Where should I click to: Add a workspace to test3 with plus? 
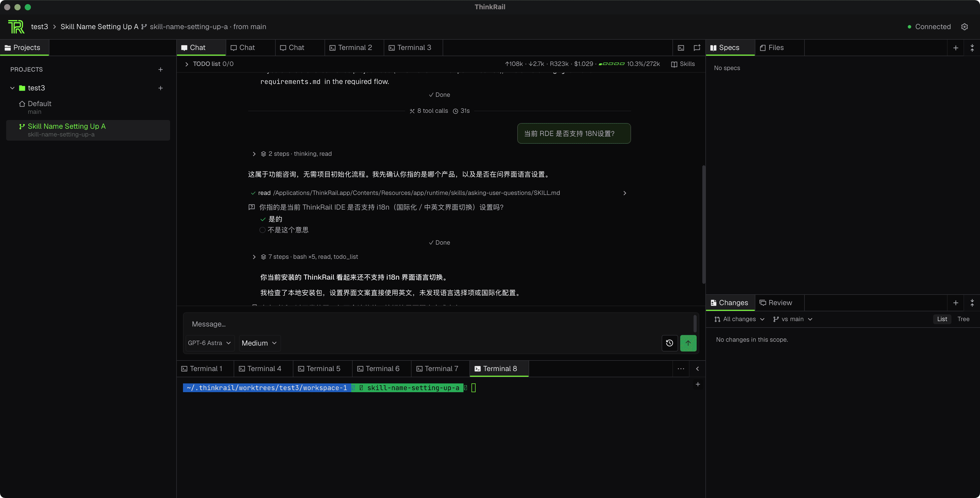click(161, 88)
